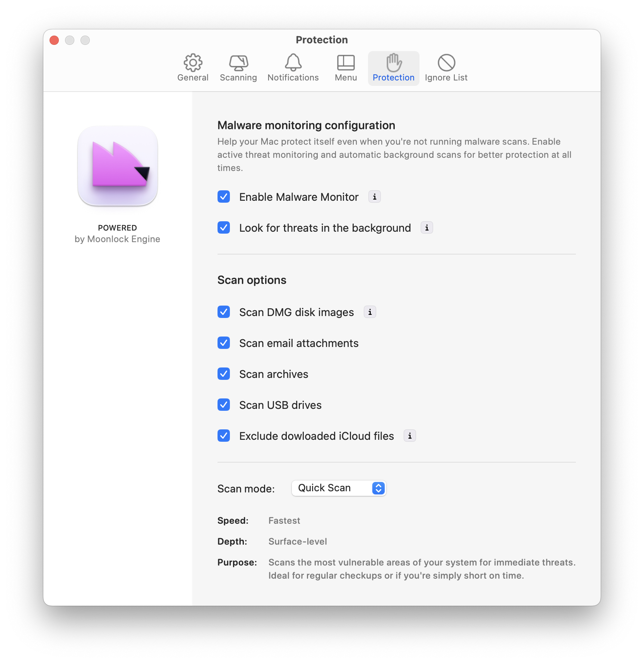The width and height of the screenshot is (644, 663).
Task: Open info for Scan DMG disk images
Action: click(x=370, y=312)
